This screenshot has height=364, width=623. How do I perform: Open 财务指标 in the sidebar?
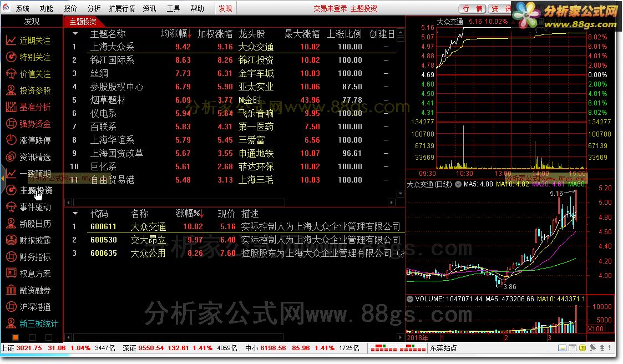(x=29, y=257)
